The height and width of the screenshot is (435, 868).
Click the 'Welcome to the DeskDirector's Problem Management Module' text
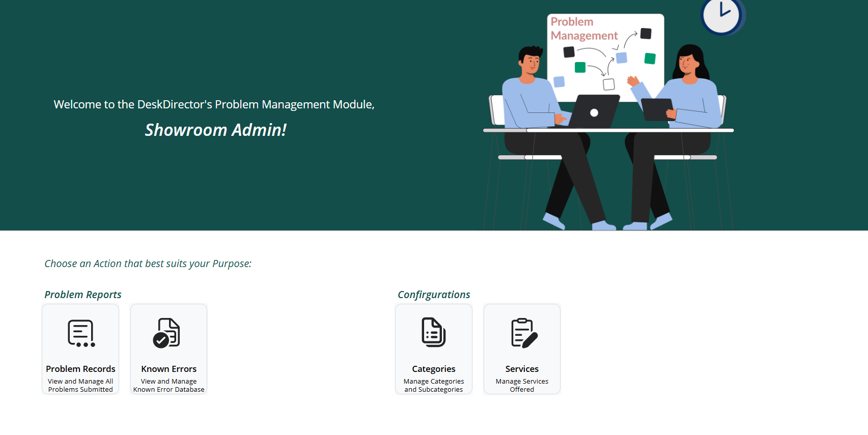tap(214, 104)
